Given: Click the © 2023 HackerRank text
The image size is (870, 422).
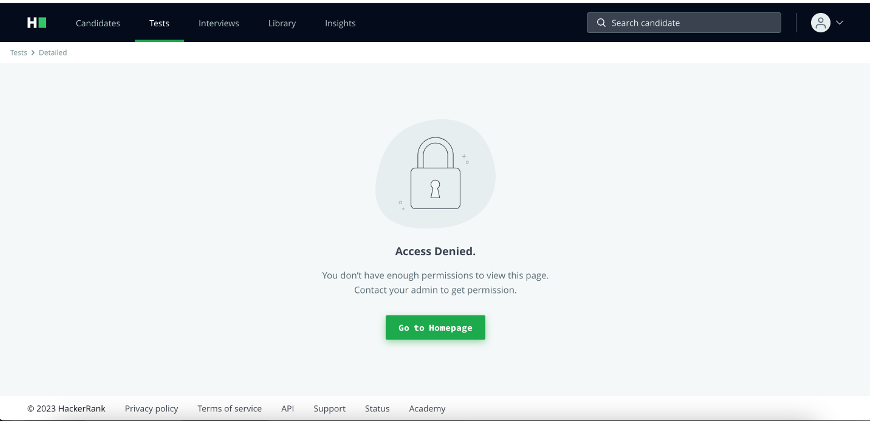Looking at the screenshot, I should [67, 409].
